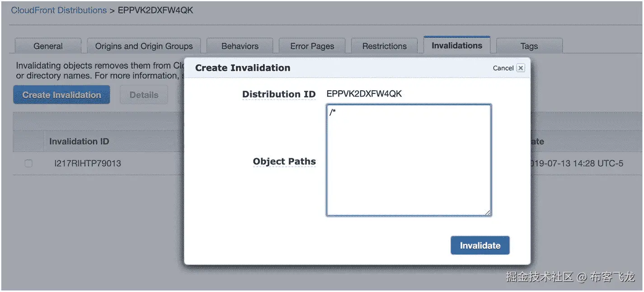
Task: Click the Object Paths help label
Action: [284, 162]
